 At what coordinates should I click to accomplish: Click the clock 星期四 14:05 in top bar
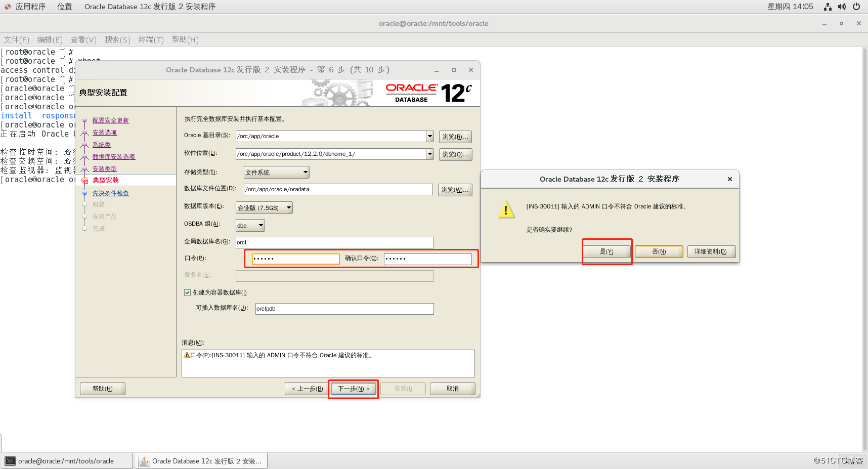pyautogui.click(x=790, y=7)
